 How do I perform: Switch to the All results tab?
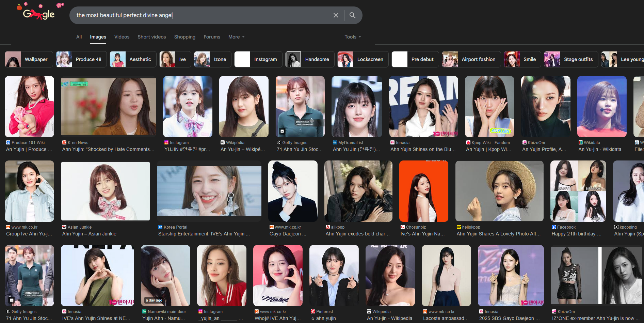79,37
